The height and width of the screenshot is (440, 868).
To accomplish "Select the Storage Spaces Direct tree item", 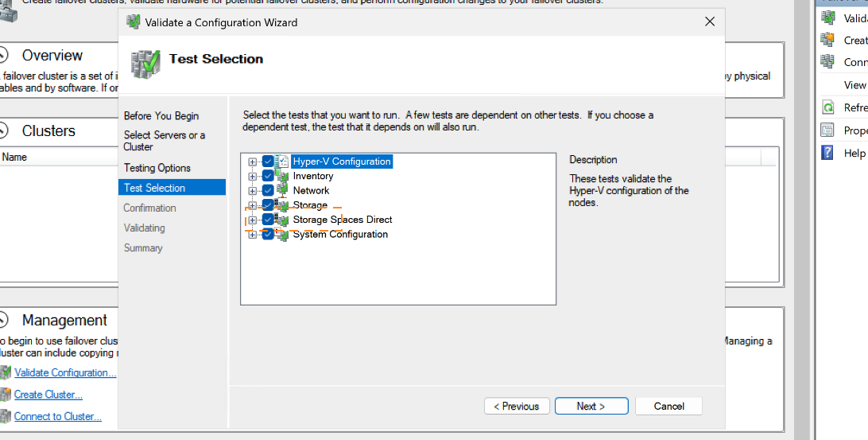I will [343, 220].
